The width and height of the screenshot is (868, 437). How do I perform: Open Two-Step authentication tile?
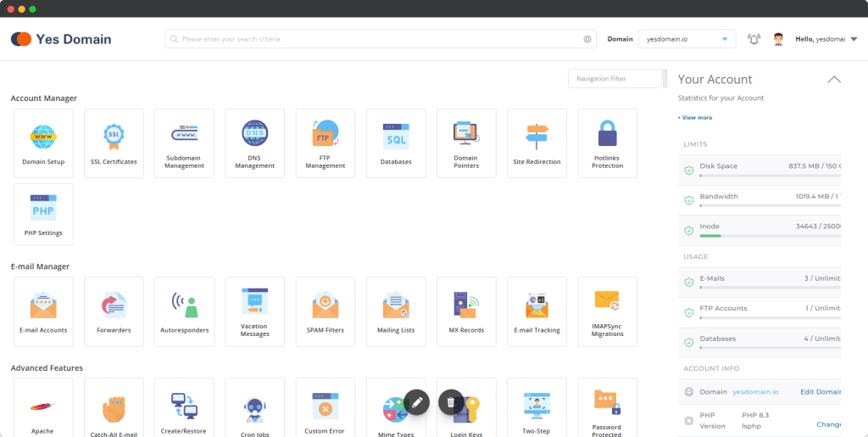537,407
